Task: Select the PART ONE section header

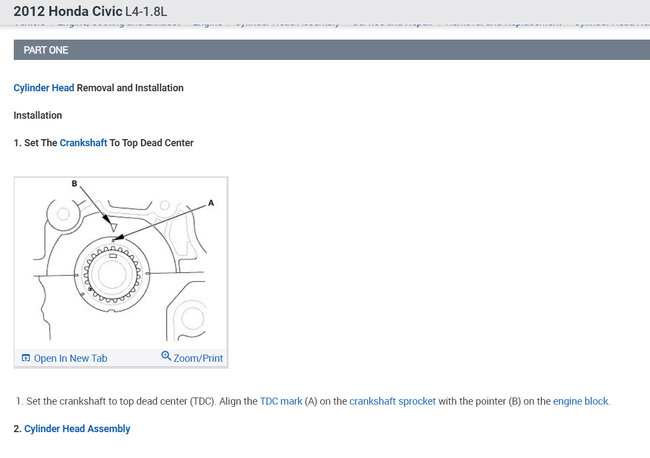Action: click(332, 50)
